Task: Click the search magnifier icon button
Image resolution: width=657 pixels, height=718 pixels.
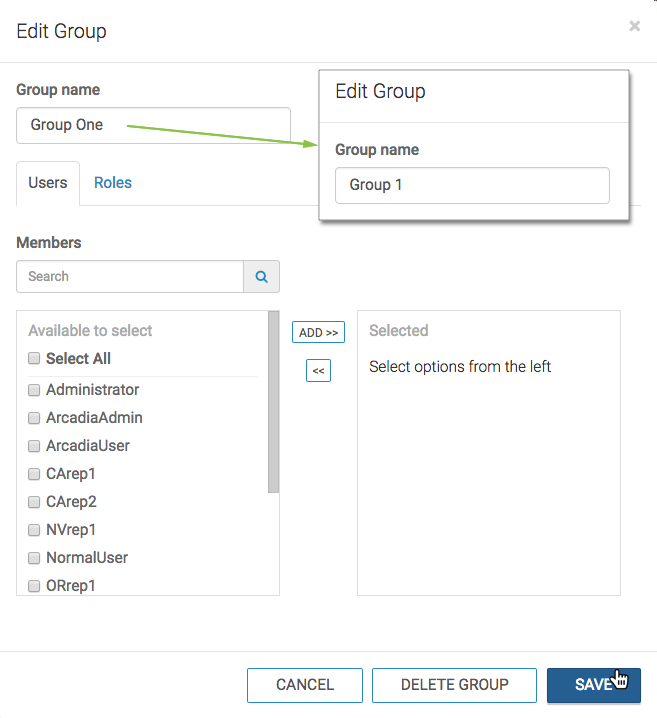Action: tap(261, 277)
